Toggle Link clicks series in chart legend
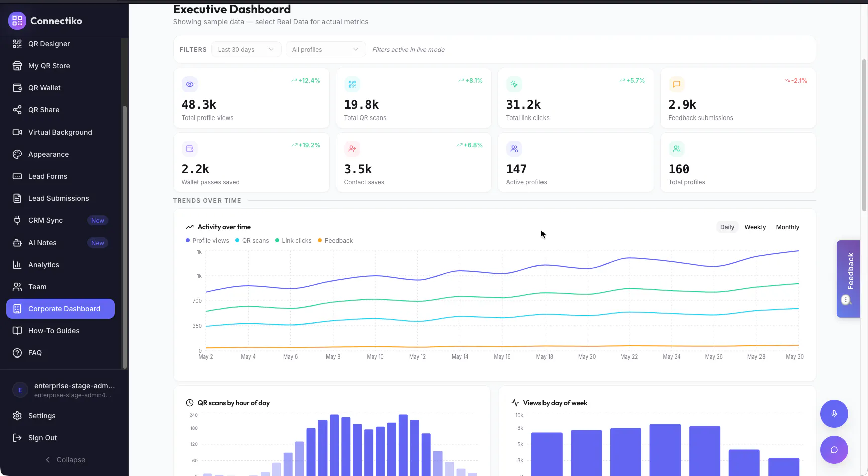The height and width of the screenshot is (476, 868). click(293, 241)
